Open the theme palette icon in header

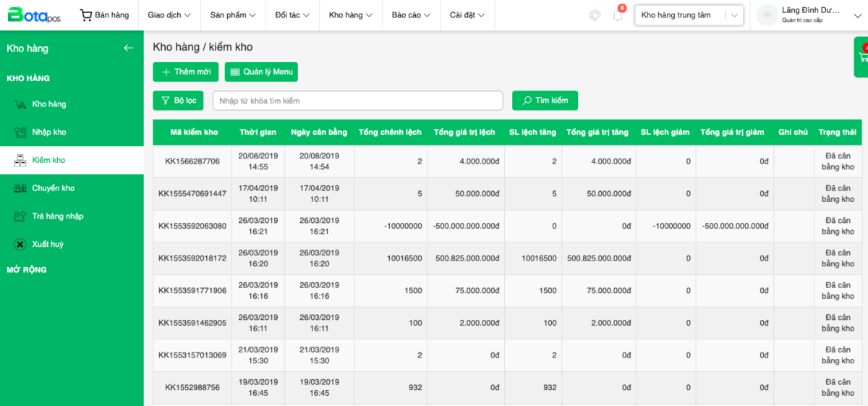click(x=595, y=15)
